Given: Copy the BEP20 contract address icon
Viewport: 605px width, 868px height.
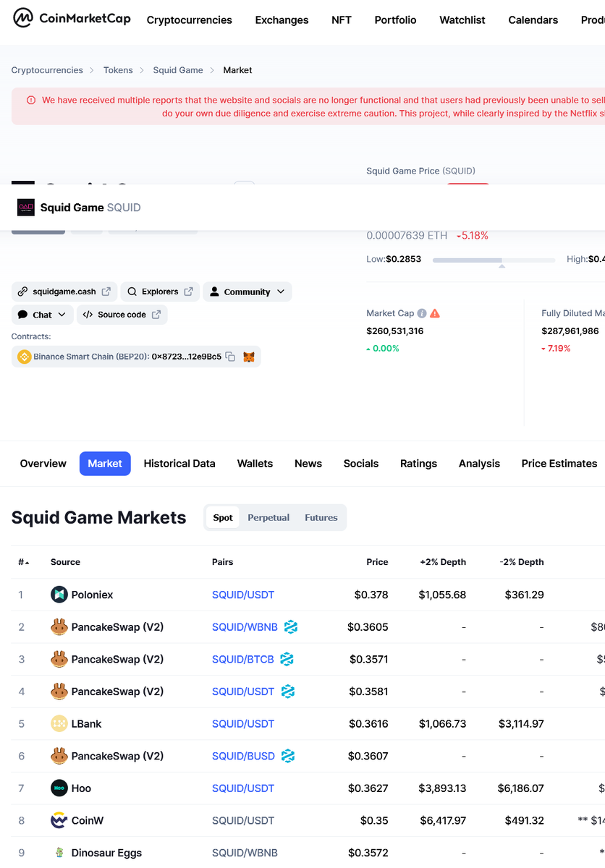Looking at the screenshot, I should point(230,357).
